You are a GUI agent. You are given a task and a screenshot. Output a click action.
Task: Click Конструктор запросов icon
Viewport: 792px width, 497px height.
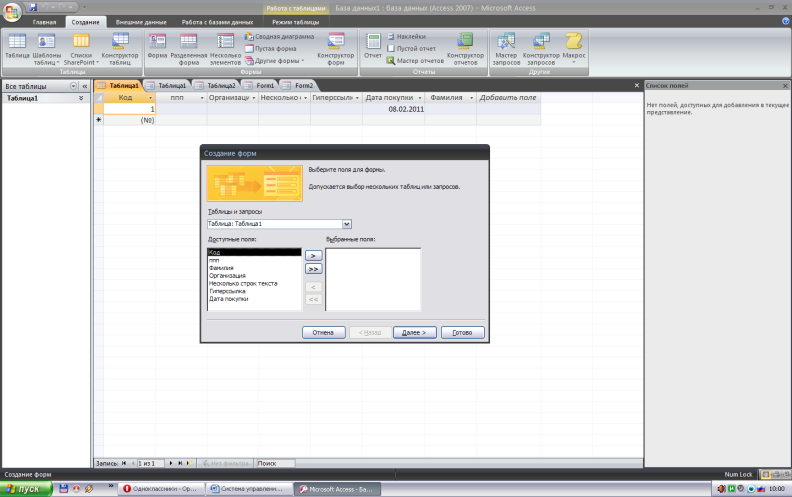tap(541, 49)
